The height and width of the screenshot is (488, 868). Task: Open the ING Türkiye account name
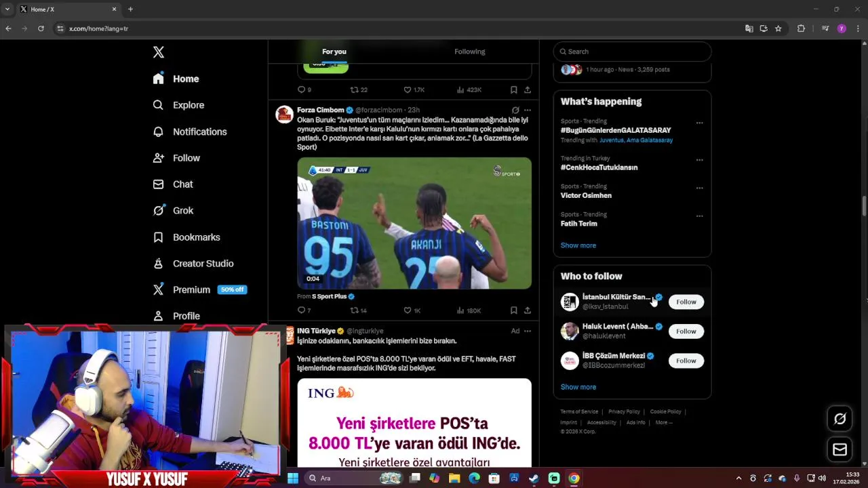316,331
